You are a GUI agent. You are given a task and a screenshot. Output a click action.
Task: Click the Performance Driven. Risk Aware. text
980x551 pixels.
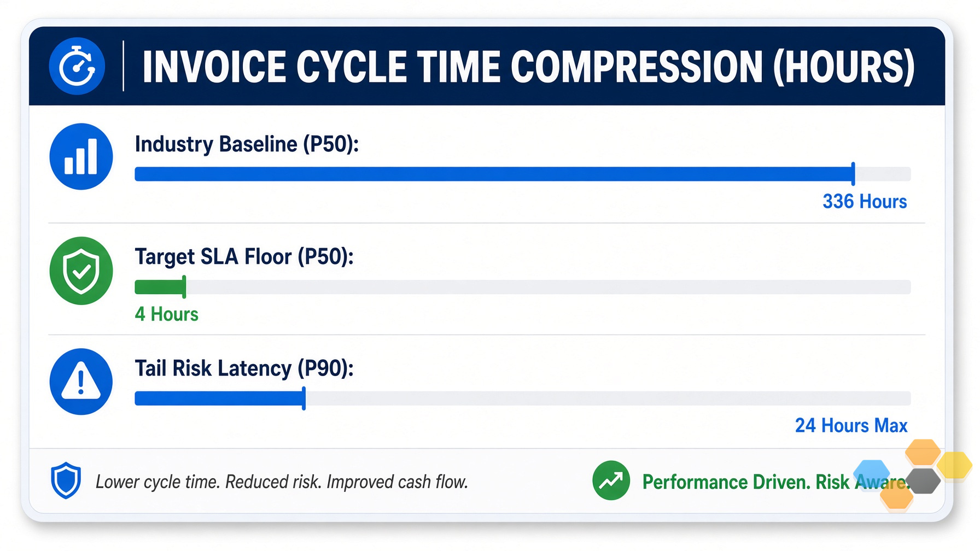(x=774, y=482)
